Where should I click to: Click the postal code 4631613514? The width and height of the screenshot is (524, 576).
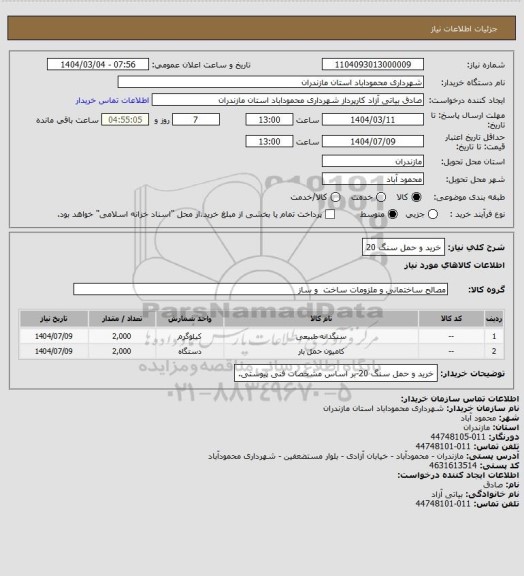click(453, 465)
